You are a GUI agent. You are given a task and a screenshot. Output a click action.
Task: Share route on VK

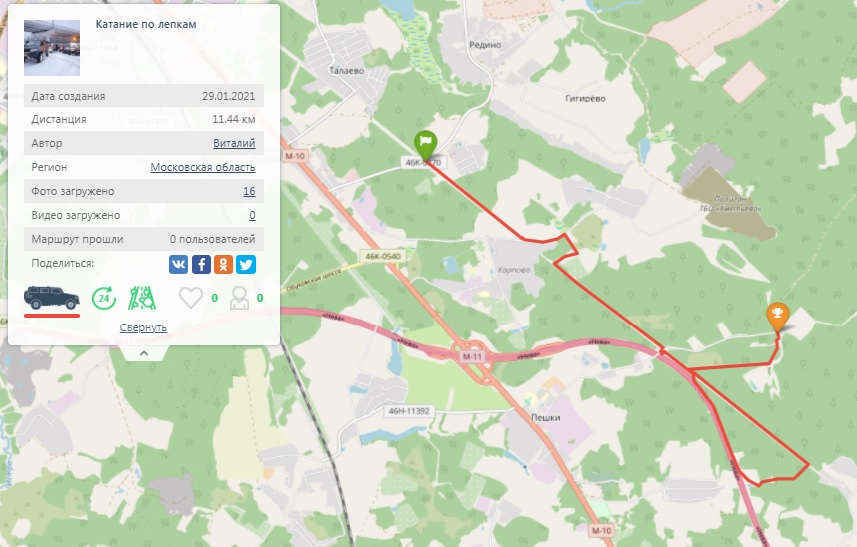tap(178, 264)
